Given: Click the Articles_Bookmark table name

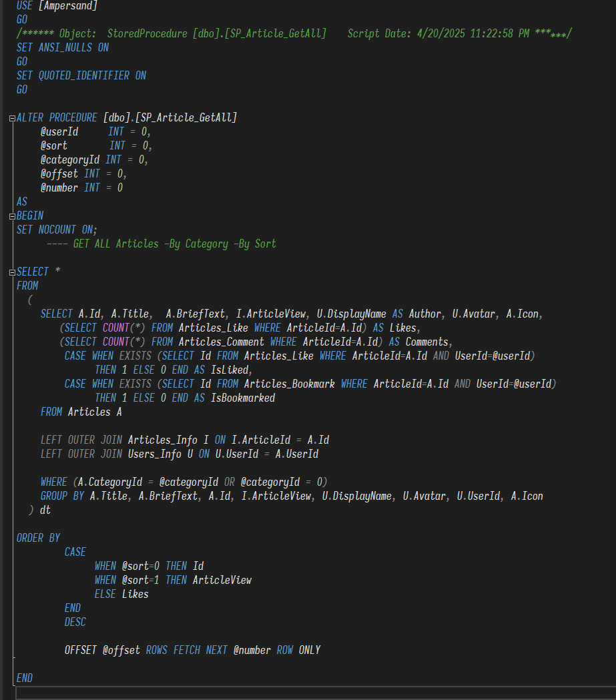Looking at the screenshot, I should click(290, 384).
